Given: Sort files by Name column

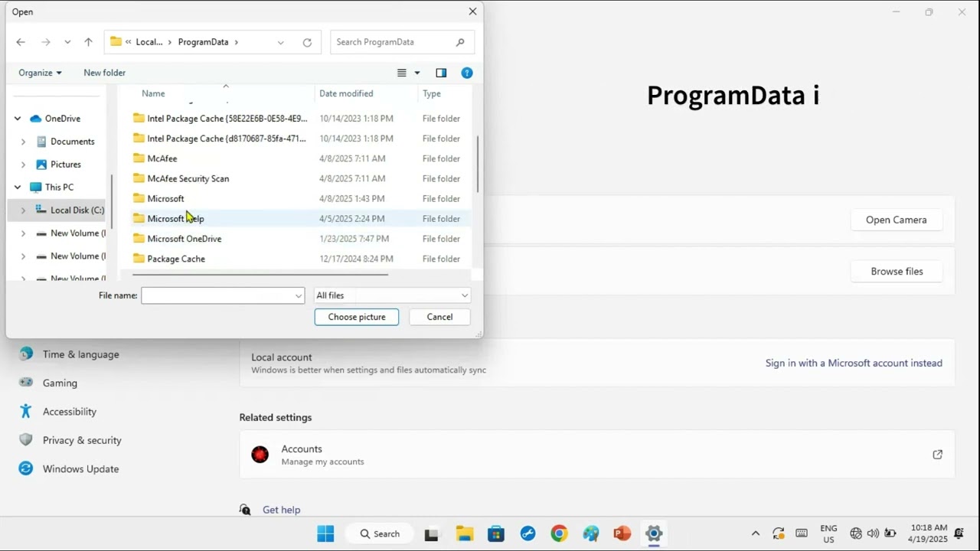Looking at the screenshot, I should click(153, 93).
